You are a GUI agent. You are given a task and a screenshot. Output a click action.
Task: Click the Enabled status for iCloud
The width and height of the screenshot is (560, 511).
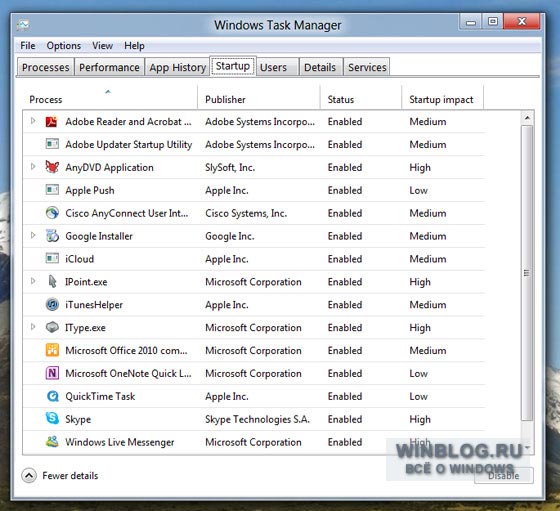pyautogui.click(x=345, y=259)
